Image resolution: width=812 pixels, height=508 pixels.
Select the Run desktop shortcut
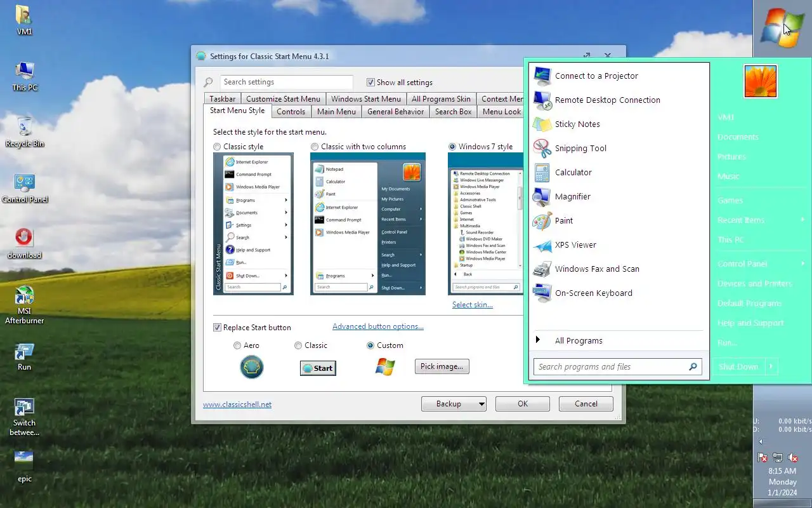[x=24, y=357]
